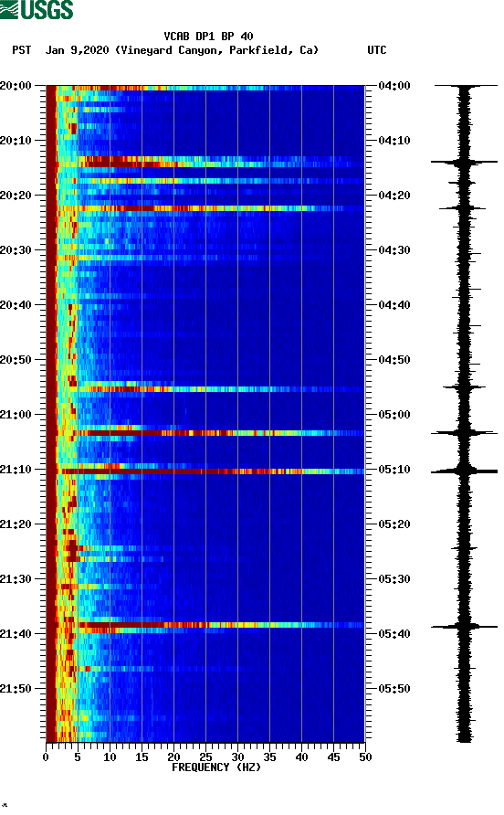Click the '50' frequency axis tick label
Image resolution: width=504 pixels, height=815 pixels.
(x=365, y=757)
